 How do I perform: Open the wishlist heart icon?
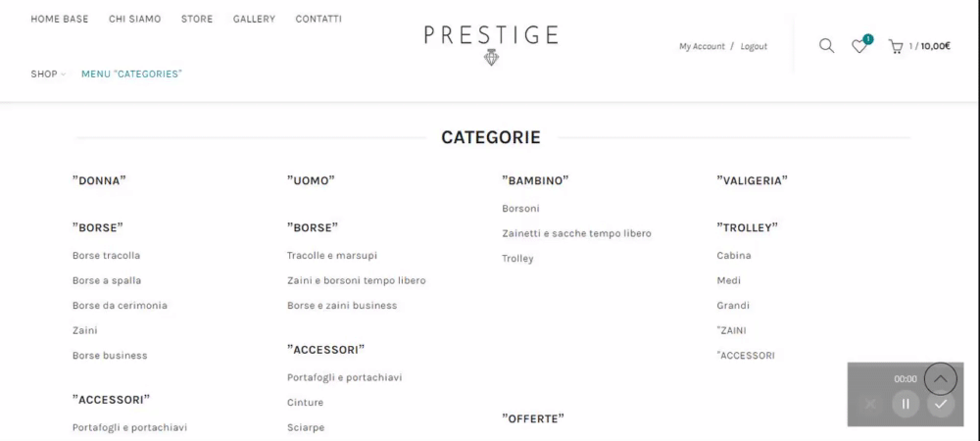(x=859, y=46)
